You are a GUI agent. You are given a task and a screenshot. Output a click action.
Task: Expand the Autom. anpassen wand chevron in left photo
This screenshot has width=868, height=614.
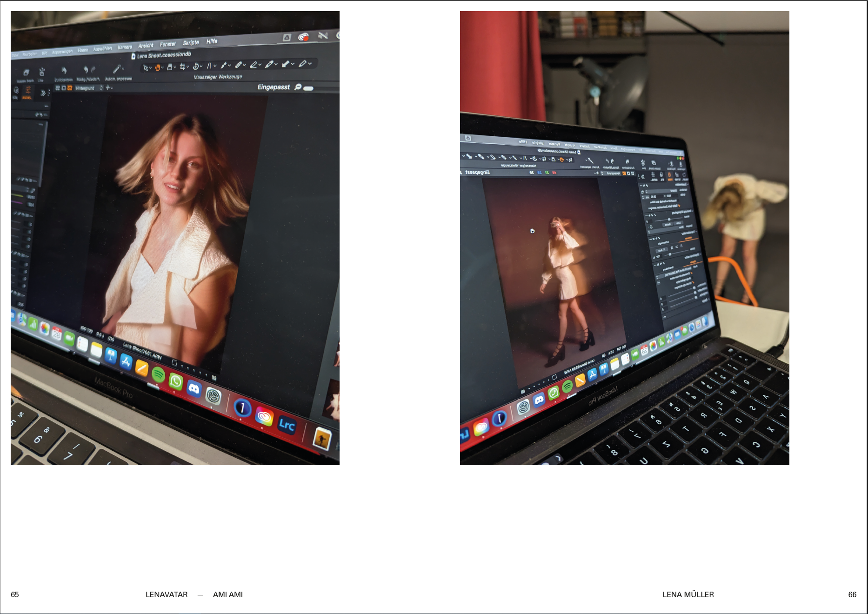click(123, 69)
